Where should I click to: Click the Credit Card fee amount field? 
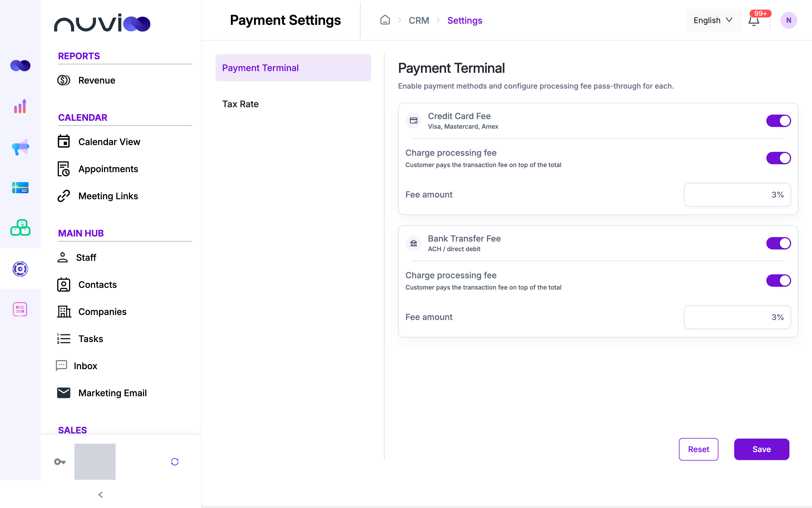coord(737,194)
